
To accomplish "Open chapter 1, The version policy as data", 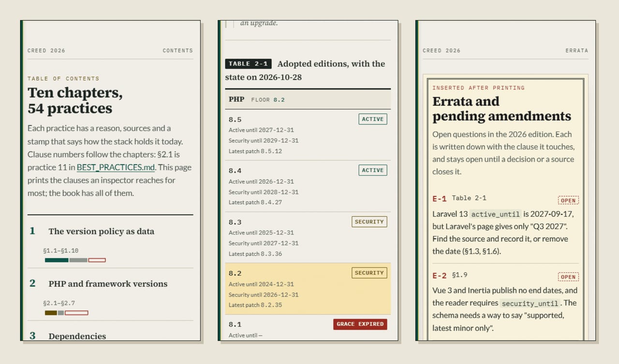I will pyautogui.click(x=101, y=232).
